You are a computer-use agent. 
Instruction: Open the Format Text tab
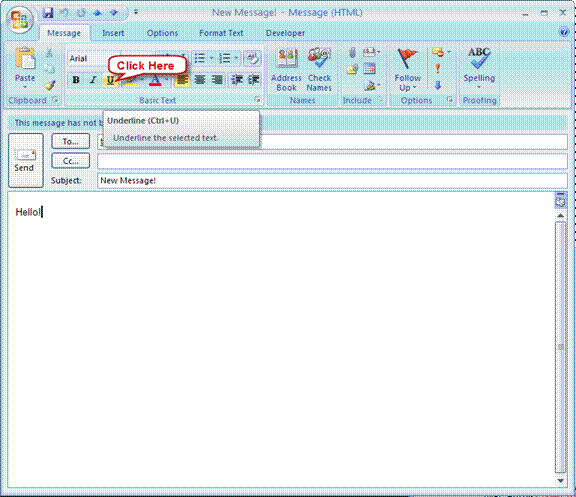pos(221,33)
